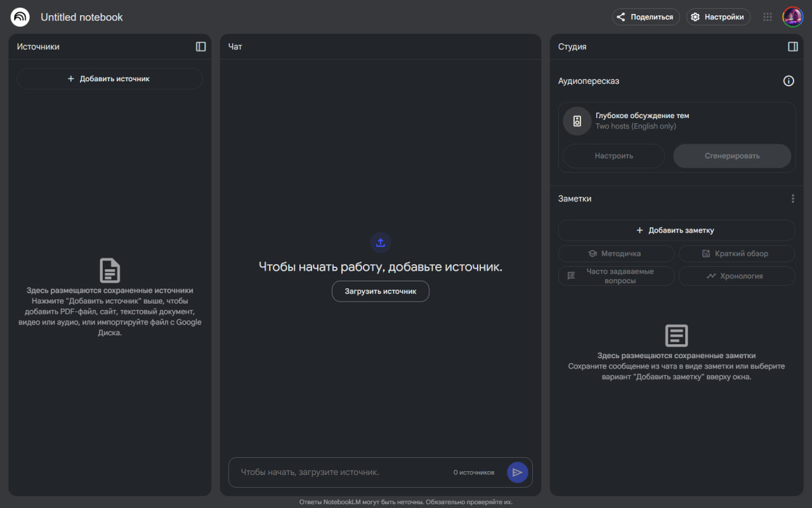Screen dimensions: 812x508
Task: Click the Сгенерировать button
Action: click(731, 156)
